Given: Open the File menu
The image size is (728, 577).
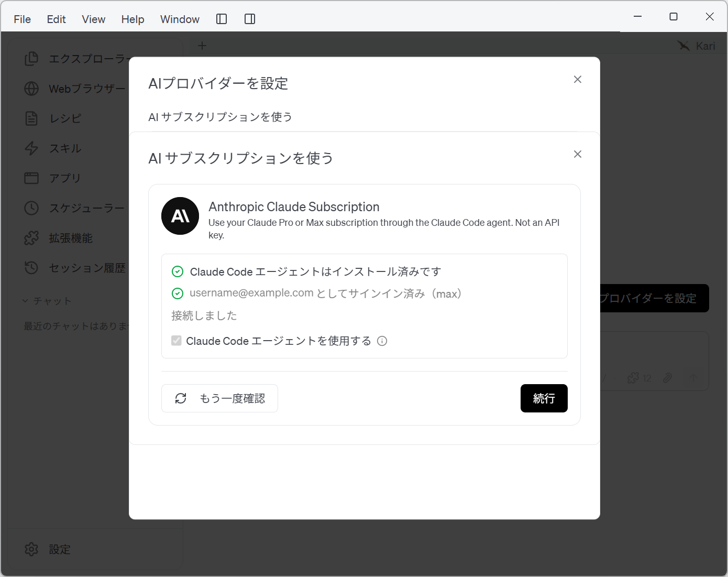Looking at the screenshot, I should tap(22, 19).
